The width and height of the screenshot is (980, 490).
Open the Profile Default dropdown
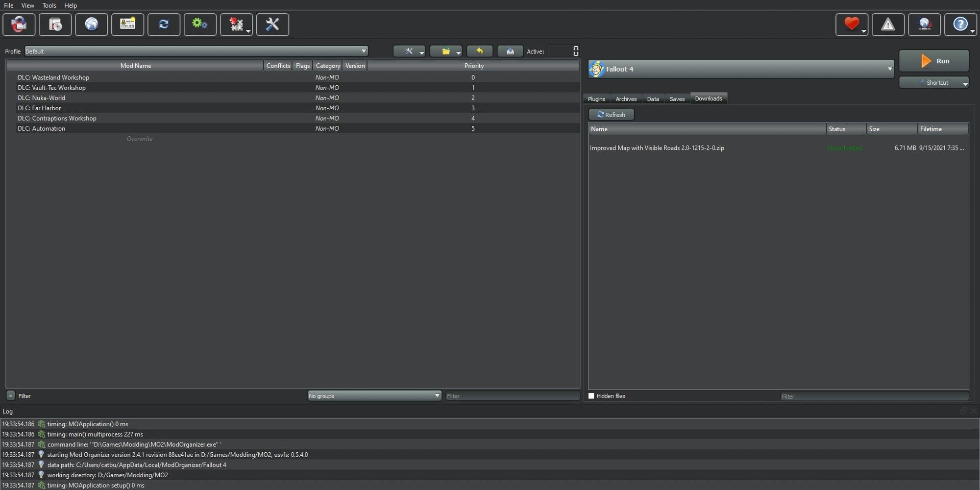click(x=196, y=51)
